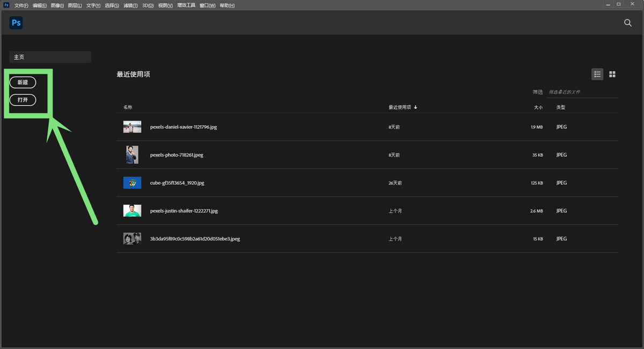Viewport: 644px width, 349px height.
Task: Click the 筛选 recent files input field
Action: pyautogui.click(x=582, y=92)
